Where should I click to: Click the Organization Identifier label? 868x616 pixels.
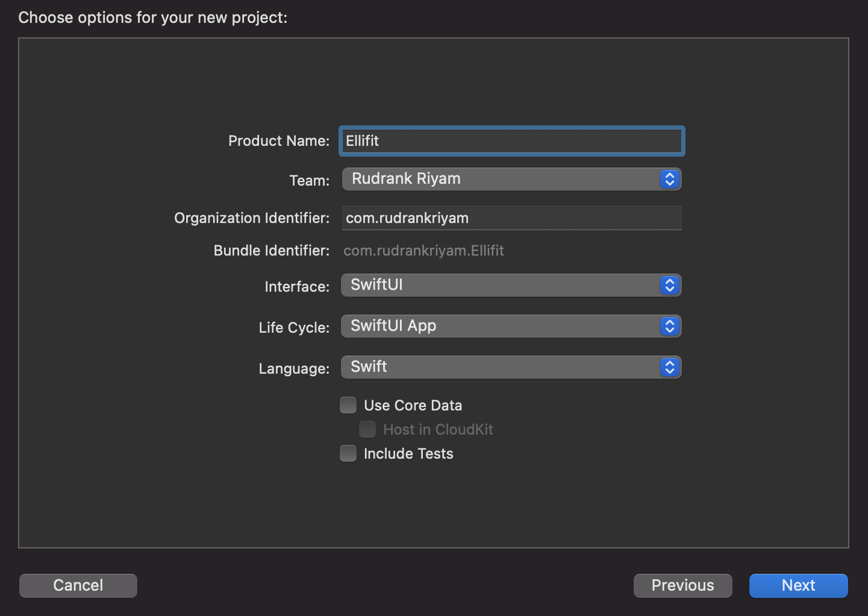pos(252,218)
